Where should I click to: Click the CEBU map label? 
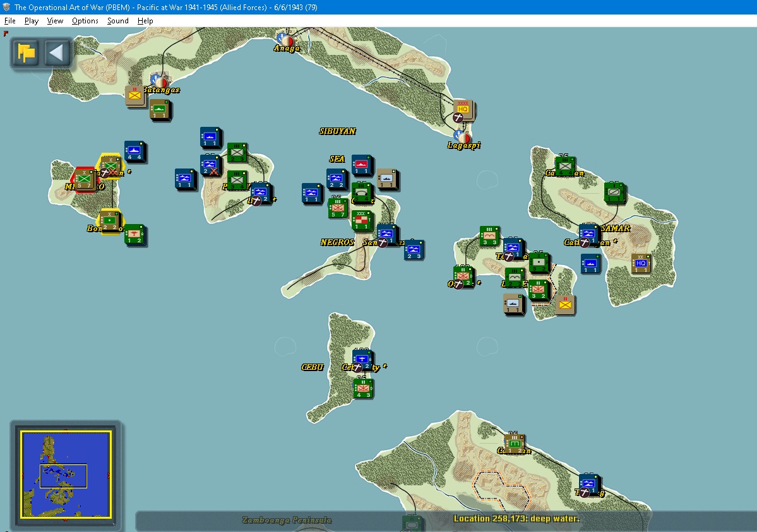coord(313,367)
